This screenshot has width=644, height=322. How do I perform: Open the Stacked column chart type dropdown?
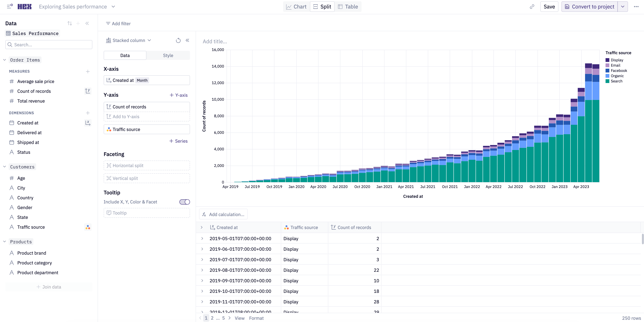[129, 40]
